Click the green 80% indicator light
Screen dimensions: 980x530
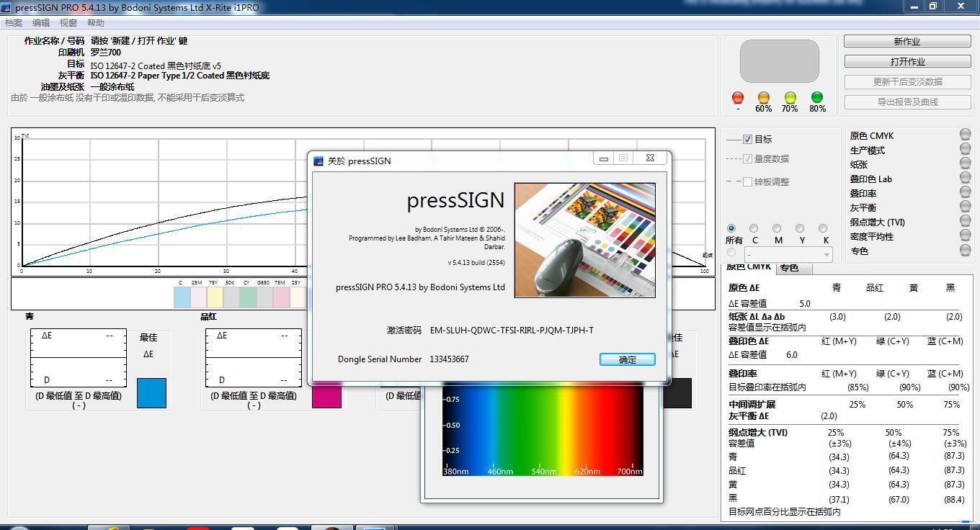pos(817,97)
